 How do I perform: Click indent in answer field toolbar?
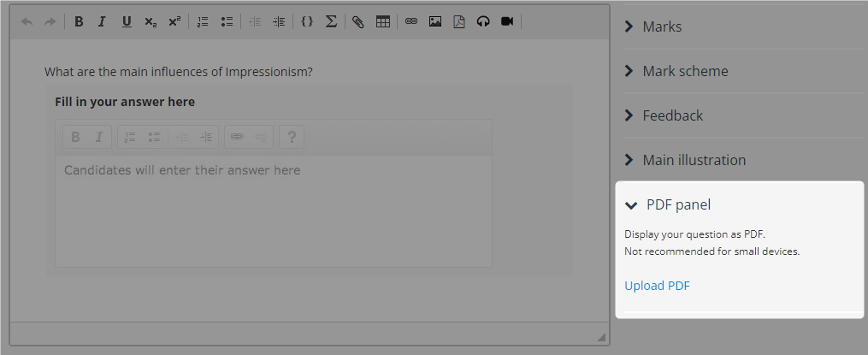206,137
